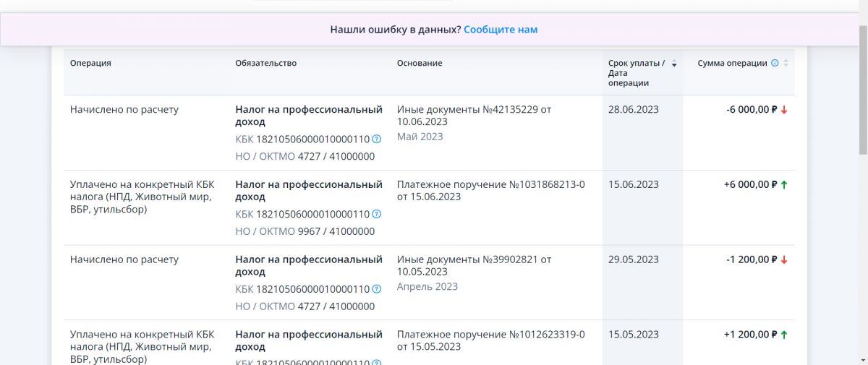868x365 pixels.
Task: Click the Операция column header
Action: (90, 64)
